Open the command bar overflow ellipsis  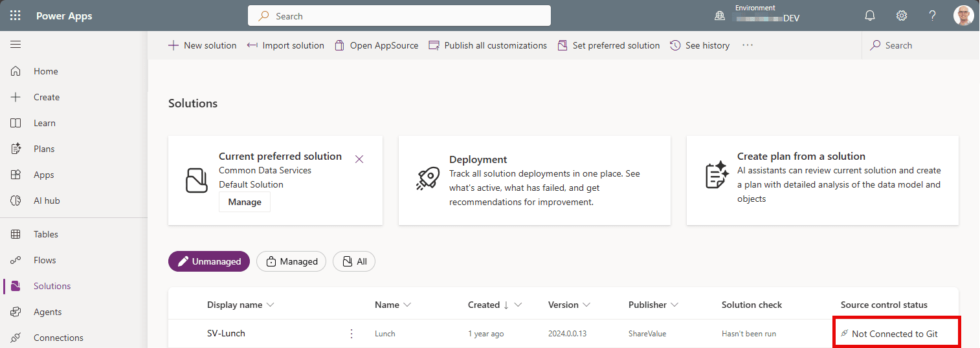click(x=748, y=45)
